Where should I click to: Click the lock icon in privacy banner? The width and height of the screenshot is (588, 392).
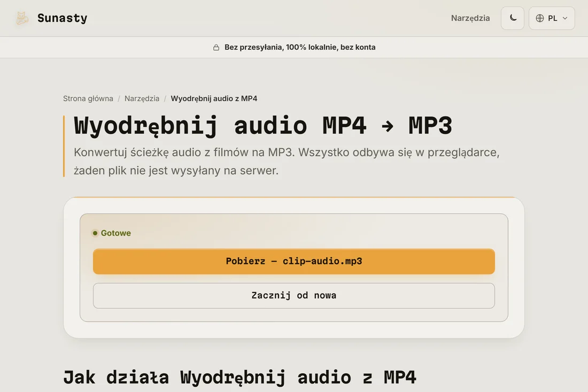pyautogui.click(x=216, y=47)
